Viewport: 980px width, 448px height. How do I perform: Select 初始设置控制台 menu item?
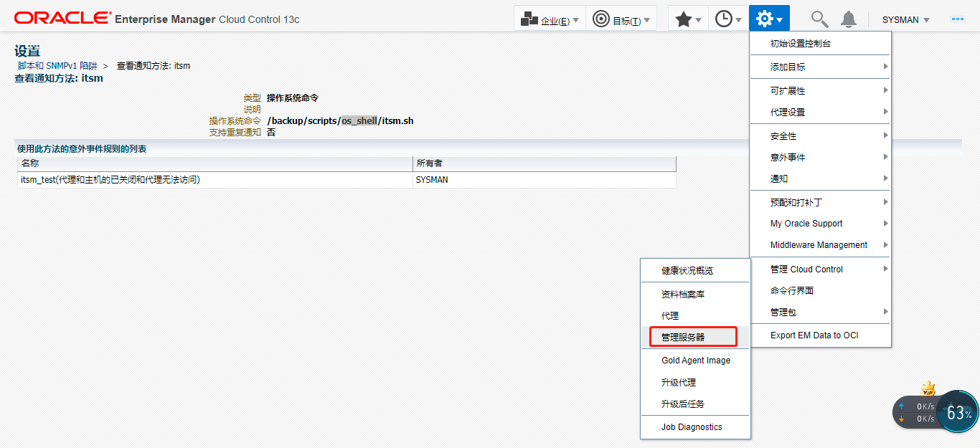[x=820, y=44]
